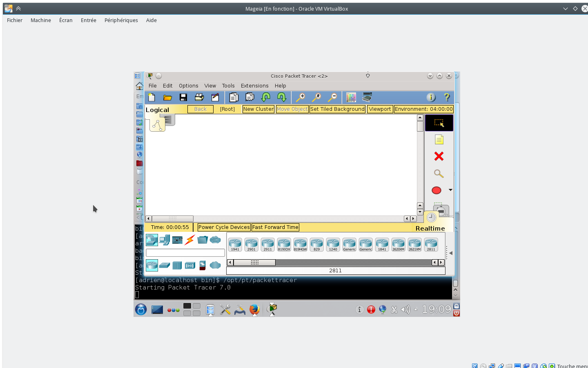This screenshot has width=588, height=368.
Task: Open the shape dropdown beside red ellipse
Action: tap(450, 190)
